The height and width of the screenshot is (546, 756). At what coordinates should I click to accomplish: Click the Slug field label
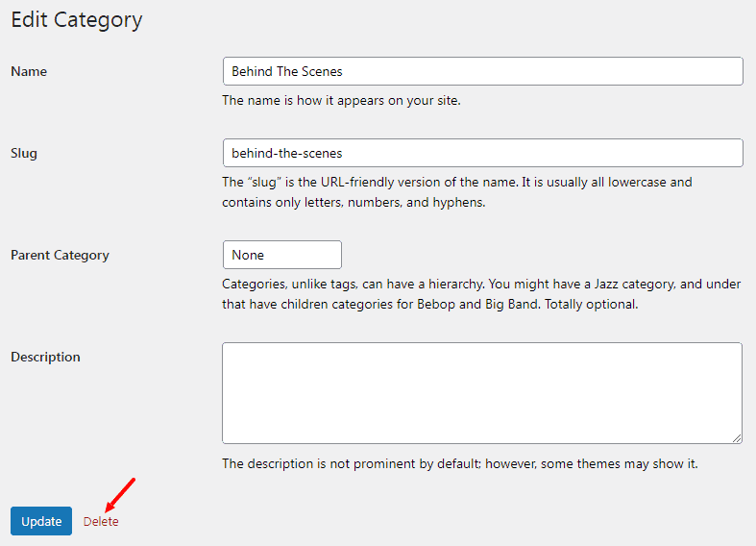point(24,154)
